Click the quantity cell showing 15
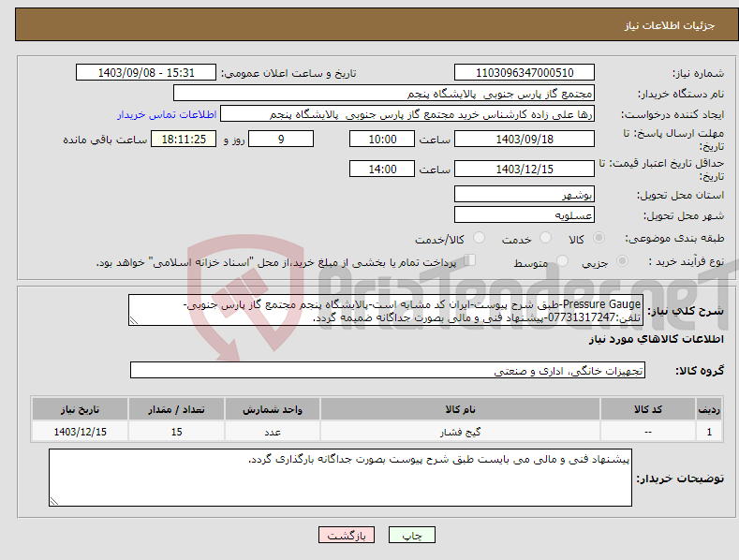Screen dimensions: 739x560 pos(176,432)
